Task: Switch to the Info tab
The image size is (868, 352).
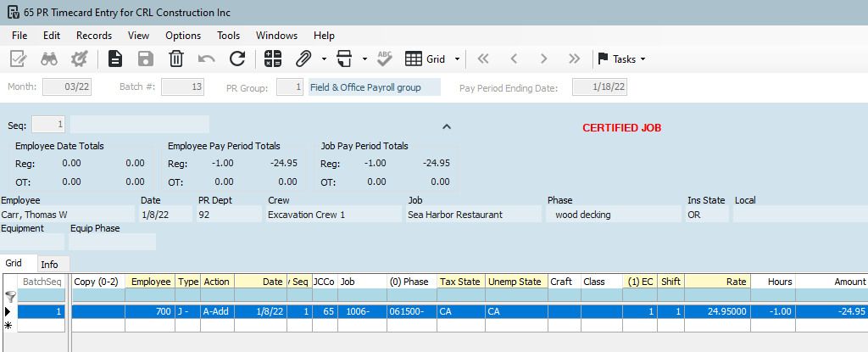Action: click(53, 264)
